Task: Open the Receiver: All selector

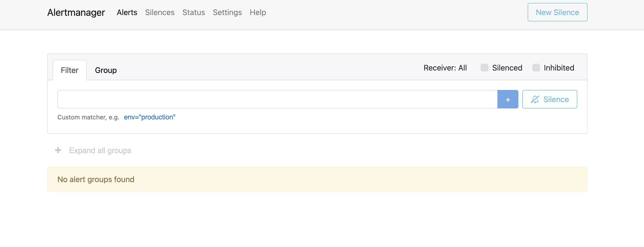Action: click(445, 68)
